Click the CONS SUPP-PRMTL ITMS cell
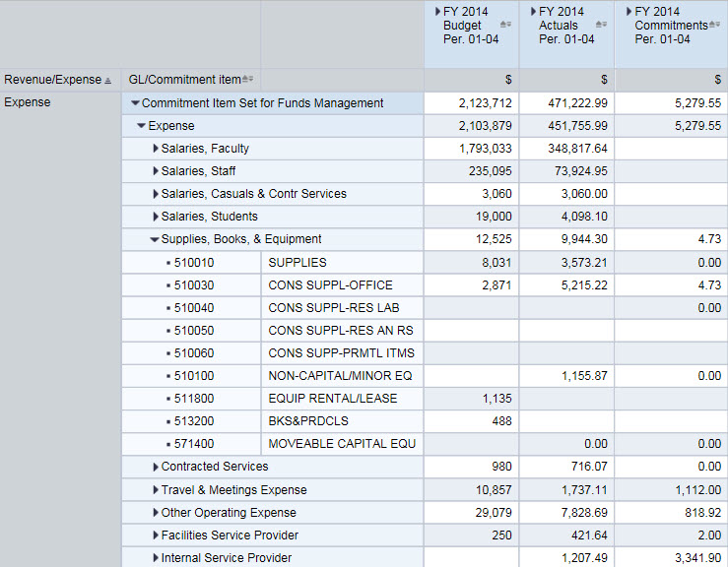Image resolution: width=728 pixels, height=567 pixels. [342, 353]
